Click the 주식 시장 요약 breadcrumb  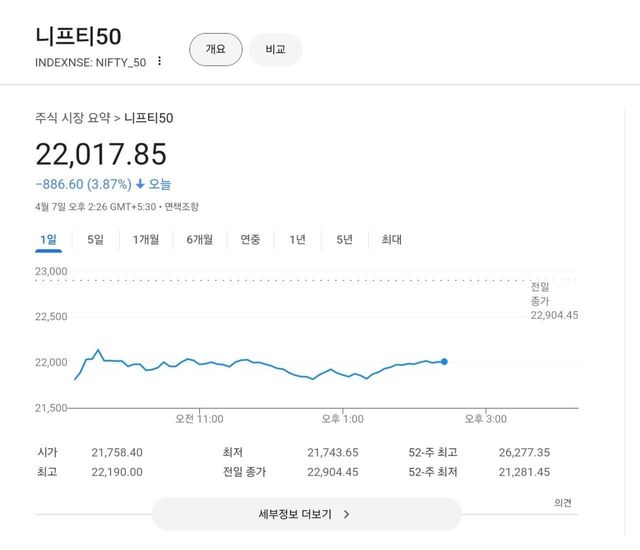pyautogui.click(x=72, y=118)
